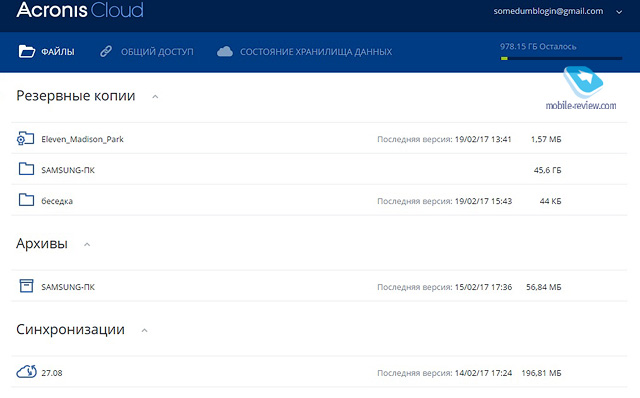
Task: Click the беседка folder icon
Action: pyautogui.click(x=26, y=200)
